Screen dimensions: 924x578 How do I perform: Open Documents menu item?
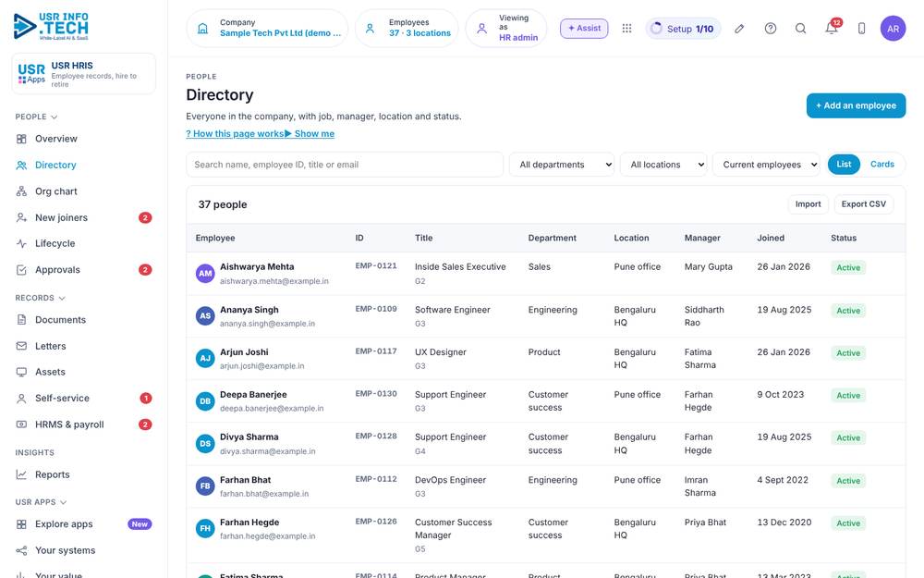pos(84,320)
